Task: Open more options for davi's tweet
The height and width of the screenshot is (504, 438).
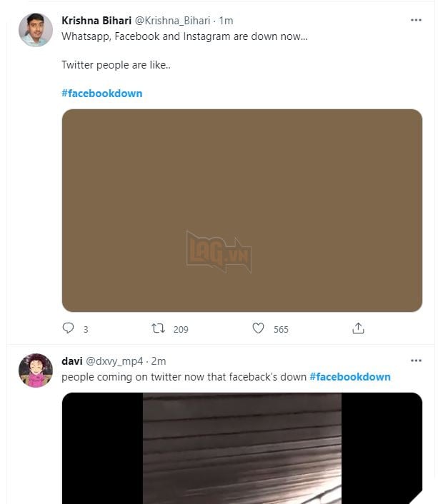Action: pyautogui.click(x=416, y=361)
